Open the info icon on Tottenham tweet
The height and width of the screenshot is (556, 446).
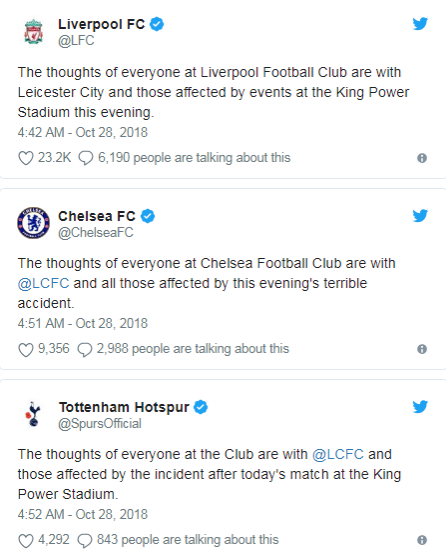[x=422, y=540]
